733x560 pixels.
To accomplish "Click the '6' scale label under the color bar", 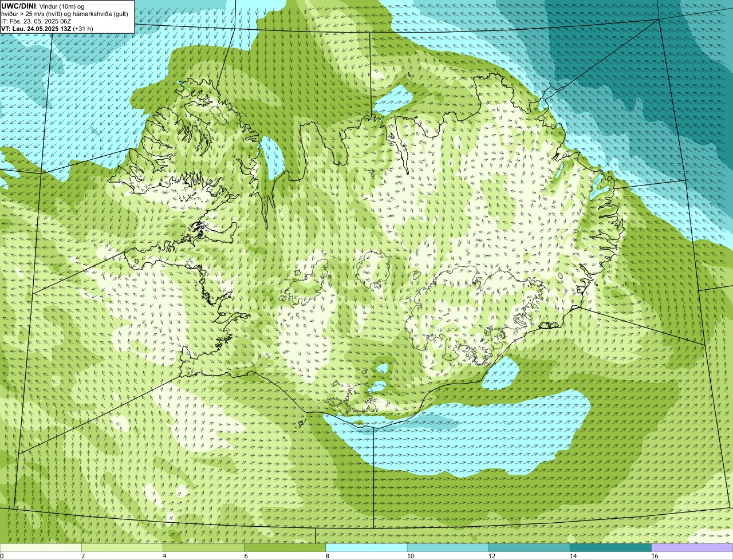I will (x=246, y=556).
